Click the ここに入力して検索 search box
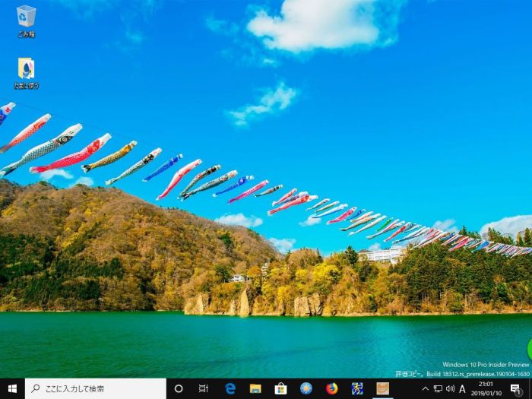Screen dimensions: 532x399 coord(95,388)
